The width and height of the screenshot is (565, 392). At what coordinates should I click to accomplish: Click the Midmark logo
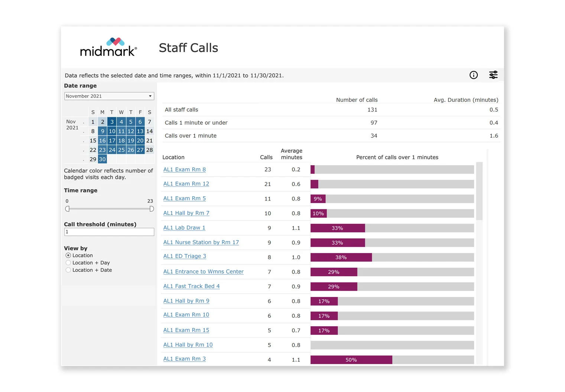(x=108, y=47)
